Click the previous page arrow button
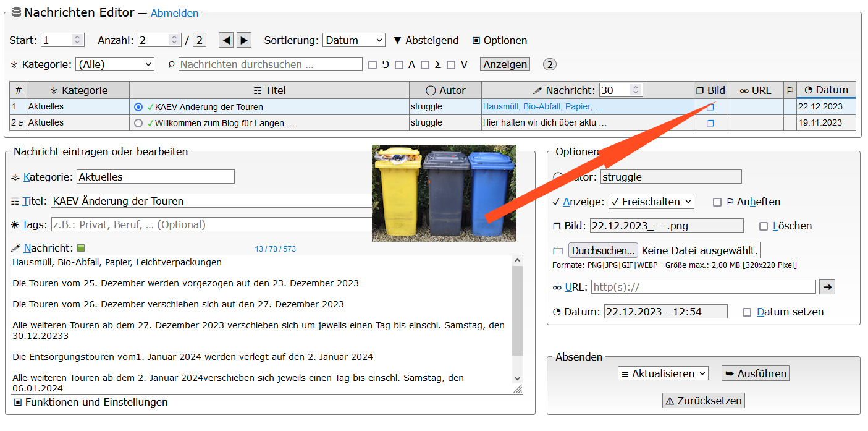The image size is (868, 431). point(226,40)
